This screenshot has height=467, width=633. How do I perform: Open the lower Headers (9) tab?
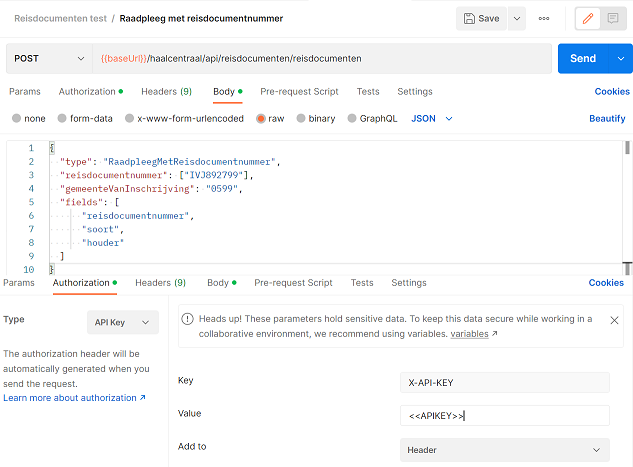[x=160, y=283]
